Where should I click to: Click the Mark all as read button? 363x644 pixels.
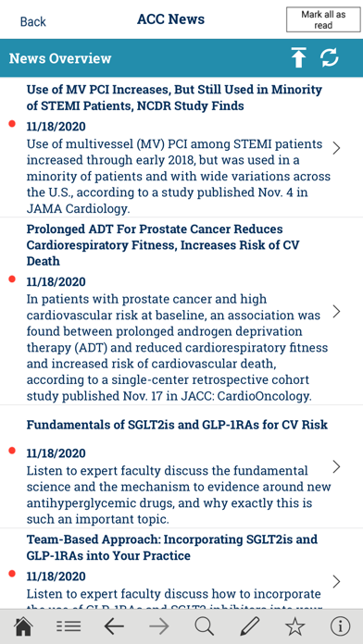[323, 19]
